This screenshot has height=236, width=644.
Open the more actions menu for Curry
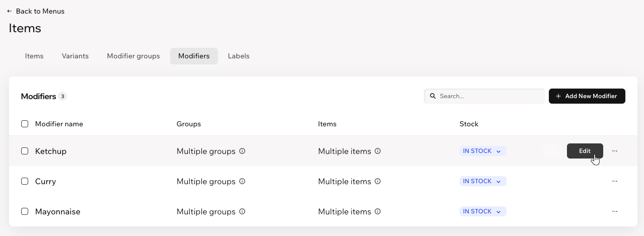click(615, 181)
